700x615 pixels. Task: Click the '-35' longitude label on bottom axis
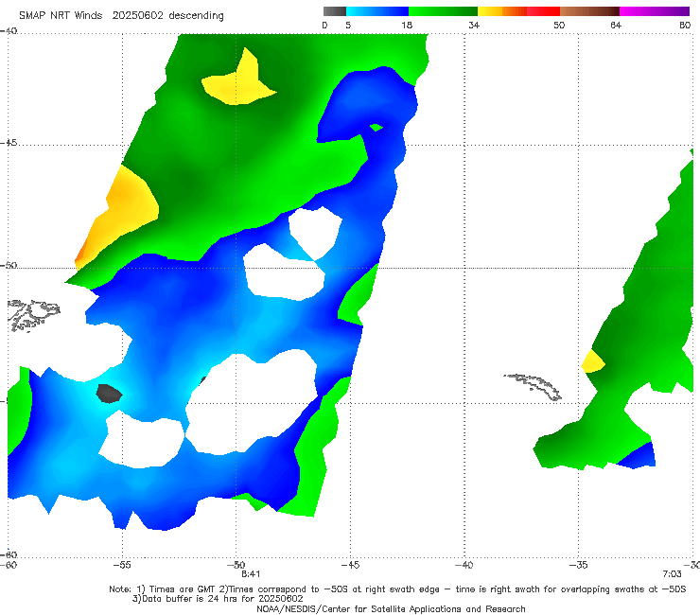point(579,565)
